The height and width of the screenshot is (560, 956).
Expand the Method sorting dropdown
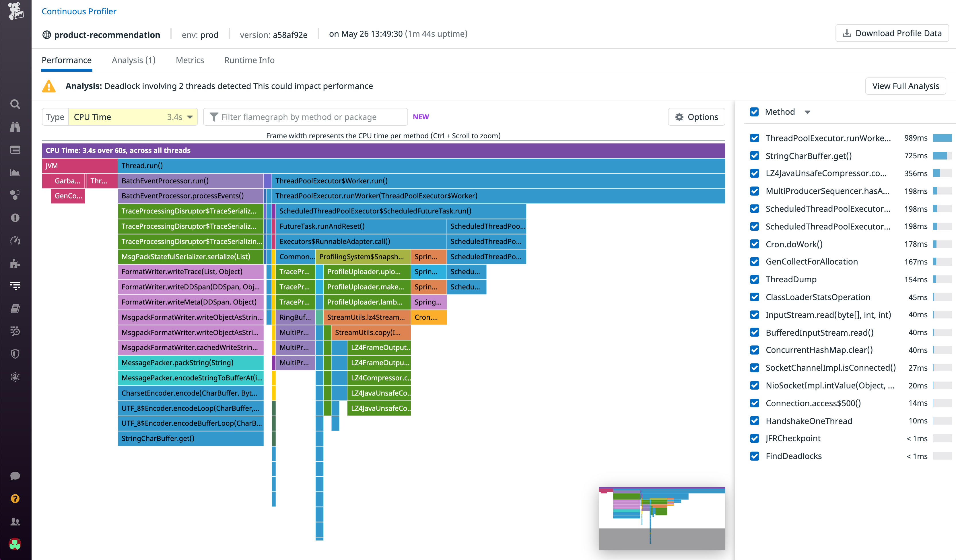tap(808, 112)
